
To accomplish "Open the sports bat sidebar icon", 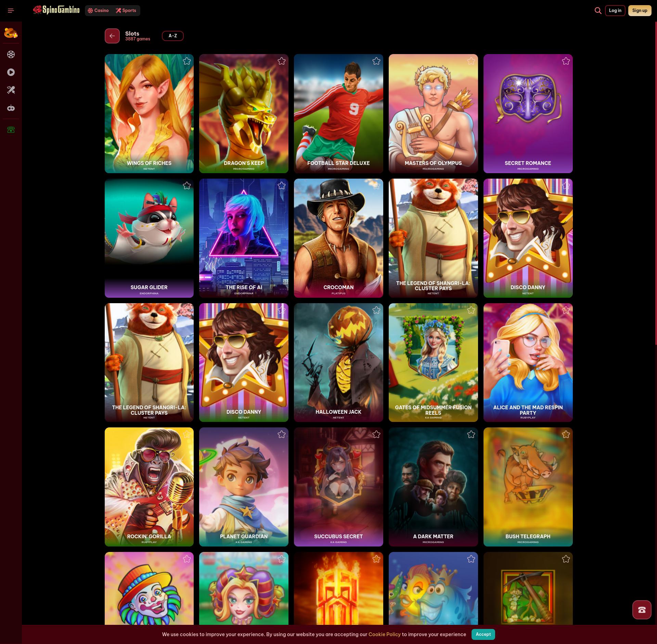I will click(x=11, y=90).
